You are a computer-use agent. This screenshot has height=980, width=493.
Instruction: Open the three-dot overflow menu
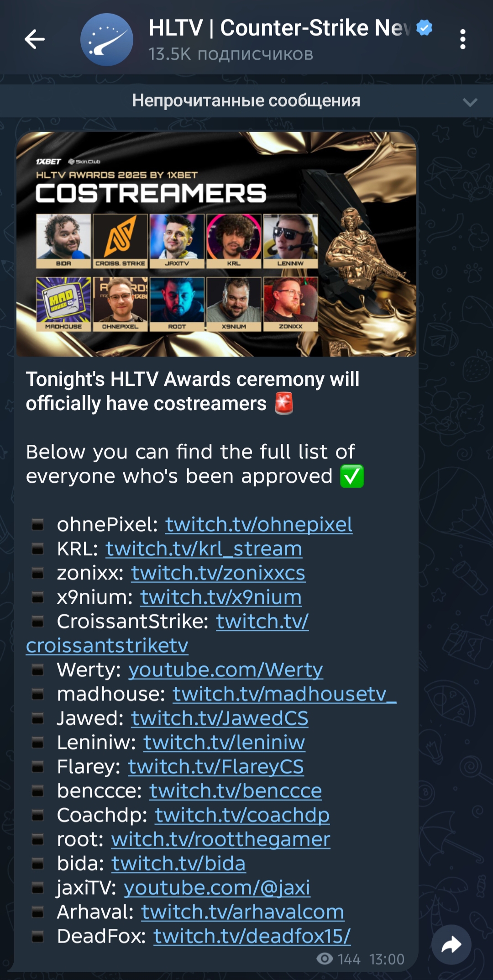[463, 40]
